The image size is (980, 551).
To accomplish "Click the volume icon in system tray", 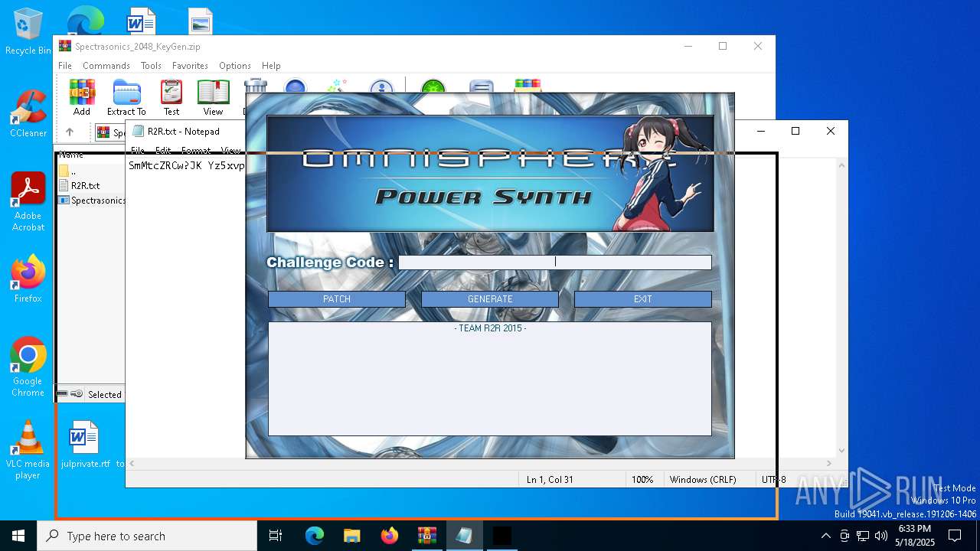I will tap(881, 536).
